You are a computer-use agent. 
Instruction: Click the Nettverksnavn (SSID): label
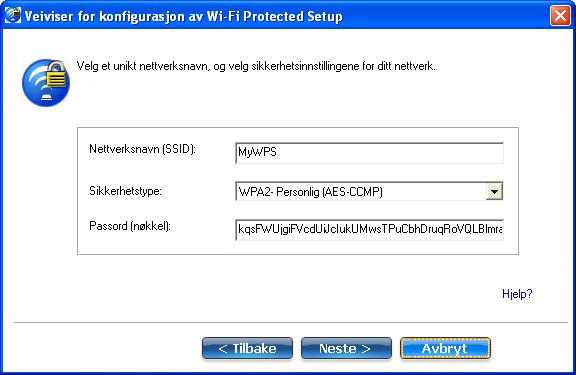pyautogui.click(x=143, y=149)
